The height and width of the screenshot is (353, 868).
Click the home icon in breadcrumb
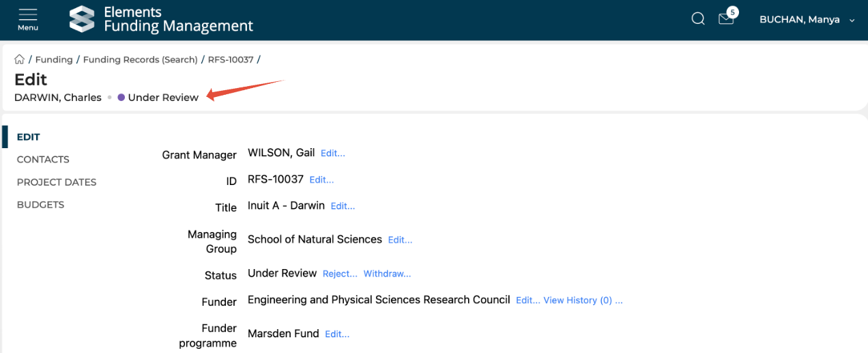pyautogui.click(x=20, y=59)
